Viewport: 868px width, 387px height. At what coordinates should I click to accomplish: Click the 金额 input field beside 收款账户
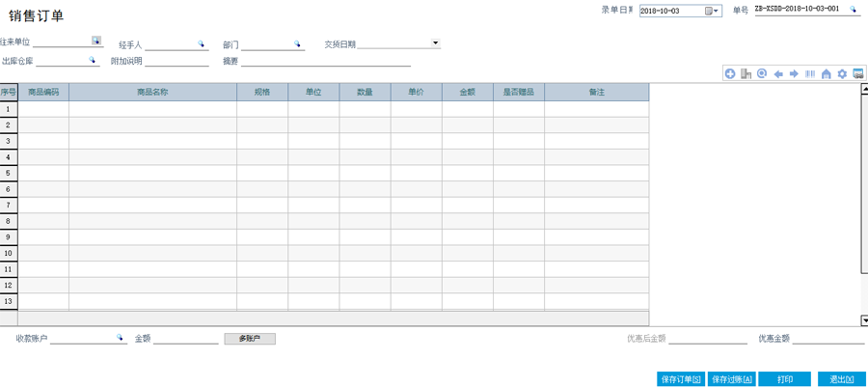[186, 339]
